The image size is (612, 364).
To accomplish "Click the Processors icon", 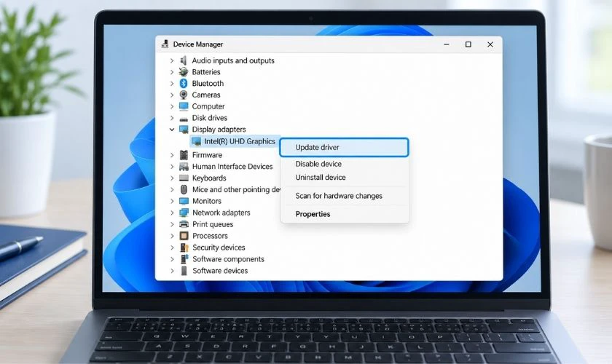I will pos(184,236).
